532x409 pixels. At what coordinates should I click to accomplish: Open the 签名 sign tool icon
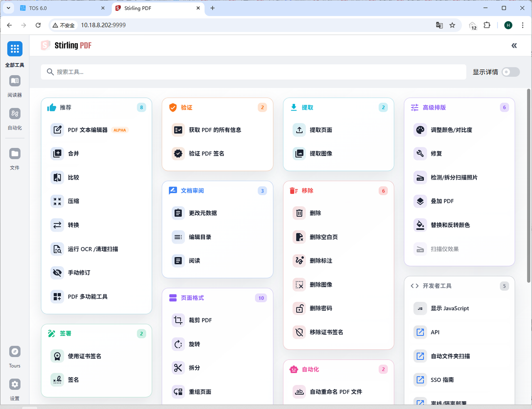(57, 380)
